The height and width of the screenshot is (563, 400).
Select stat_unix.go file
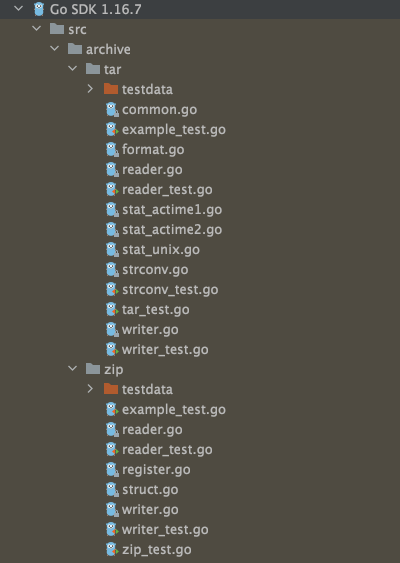click(161, 250)
